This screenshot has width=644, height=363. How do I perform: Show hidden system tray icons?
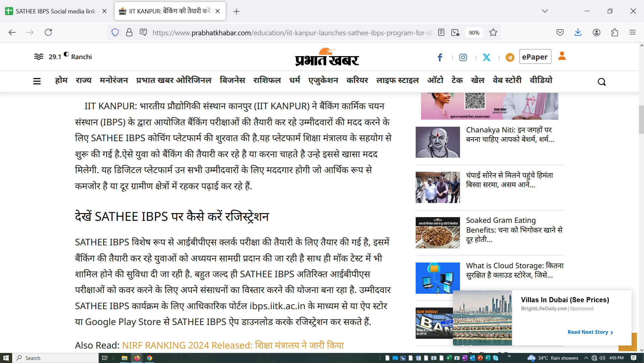coord(586,358)
